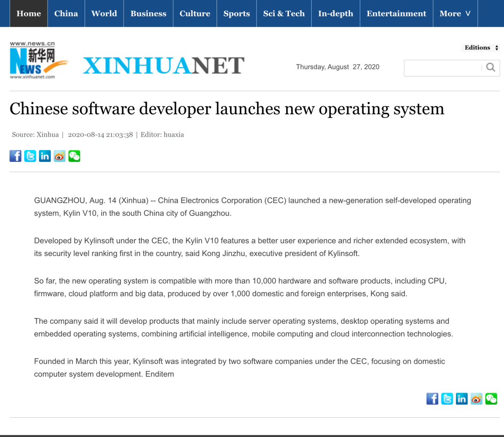Go to the Home tab
The image size is (504, 437).
coord(28,14)
